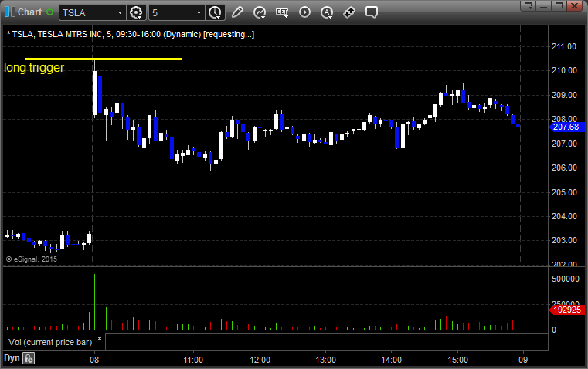Click the Chart window title label
This screenshot has width=588, height=369.
point(29,12)
